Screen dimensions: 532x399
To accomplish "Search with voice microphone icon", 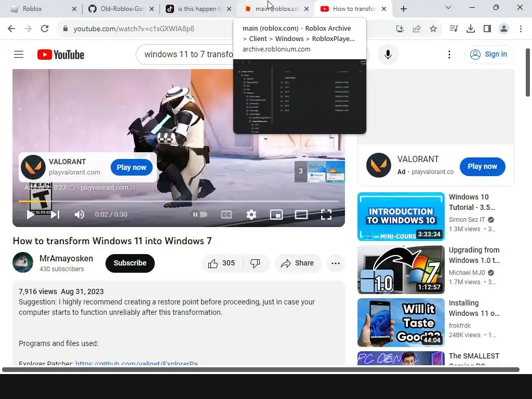I will coord(388,54).
